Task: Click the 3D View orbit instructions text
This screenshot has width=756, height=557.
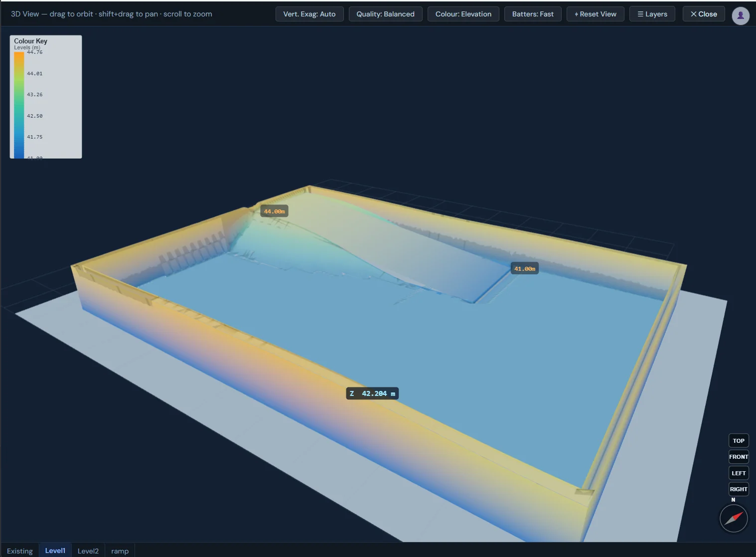Action: coord(112,14)
